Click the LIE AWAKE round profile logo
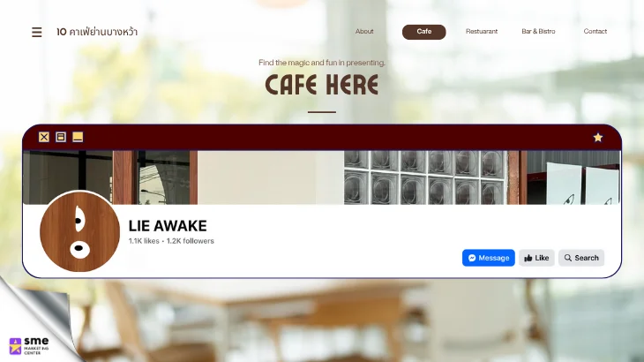The image size is (644, 362). point(79,231)
